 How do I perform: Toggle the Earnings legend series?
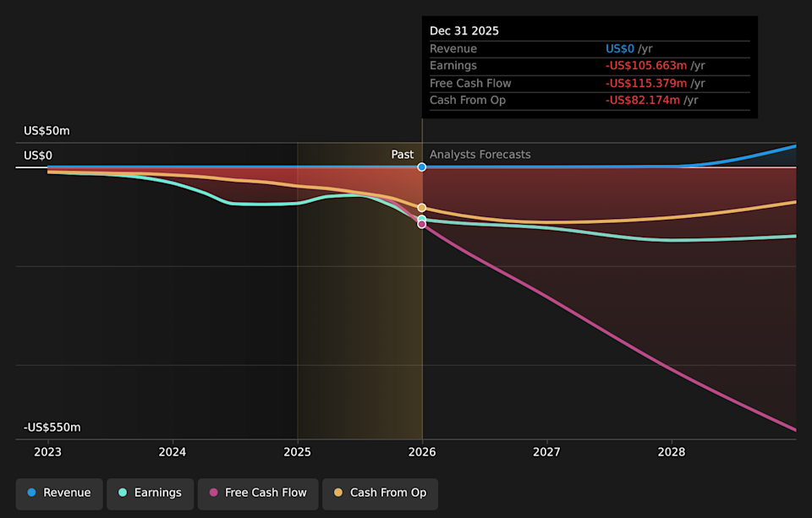[151, 493]
